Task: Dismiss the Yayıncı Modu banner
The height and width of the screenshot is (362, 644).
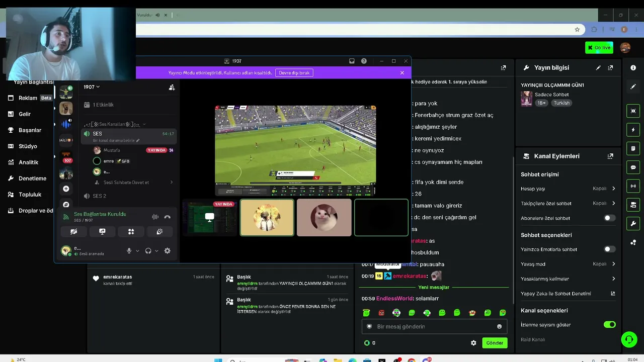Action: point(402,73)
